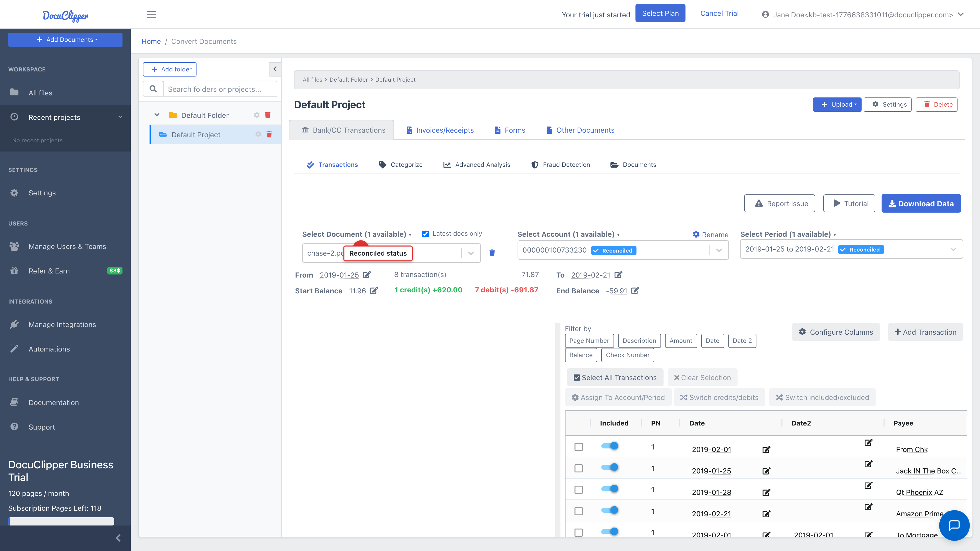Click the Download Data button
Image resolution: width=980 pixels, height=551 pixels.
click(921, 204)
